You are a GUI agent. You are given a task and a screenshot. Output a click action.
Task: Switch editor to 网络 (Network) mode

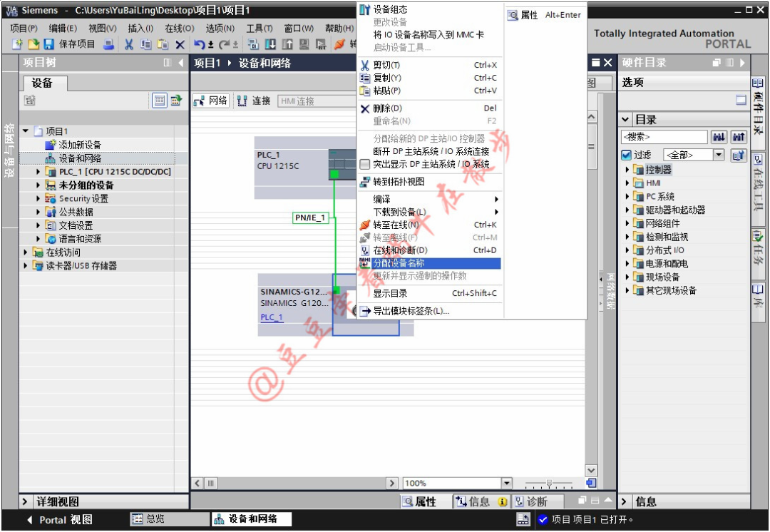coord(210,101)
